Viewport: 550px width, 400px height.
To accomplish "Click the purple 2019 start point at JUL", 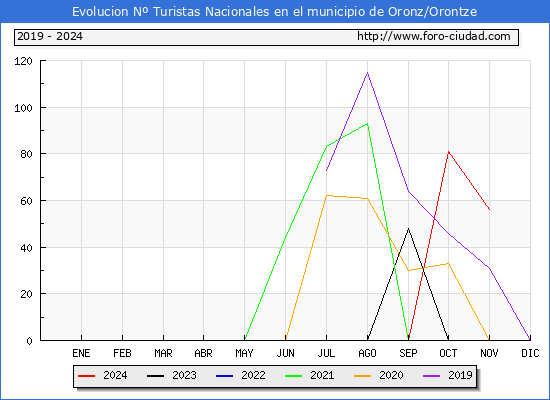I will pos(327,171).
